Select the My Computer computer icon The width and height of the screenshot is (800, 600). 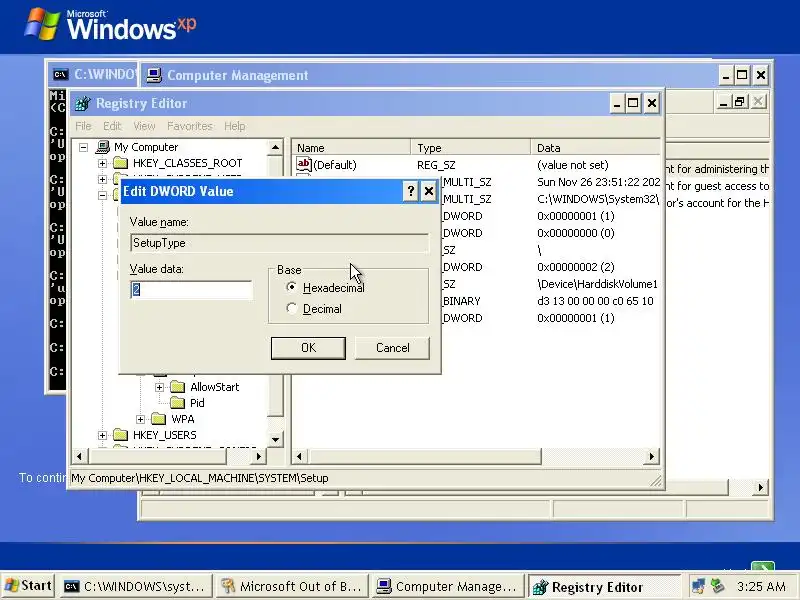pyautogui.click(x=103, y=147)
